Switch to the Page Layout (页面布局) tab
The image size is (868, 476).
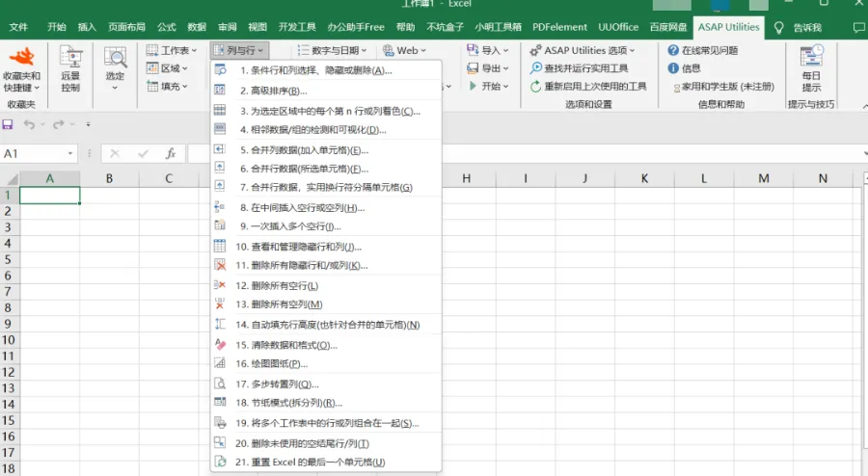coord(126,27)
